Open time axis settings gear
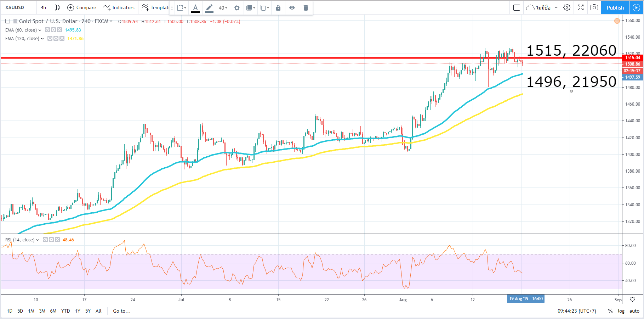Viewport: 644px width, 319px height. coord(633,300)
